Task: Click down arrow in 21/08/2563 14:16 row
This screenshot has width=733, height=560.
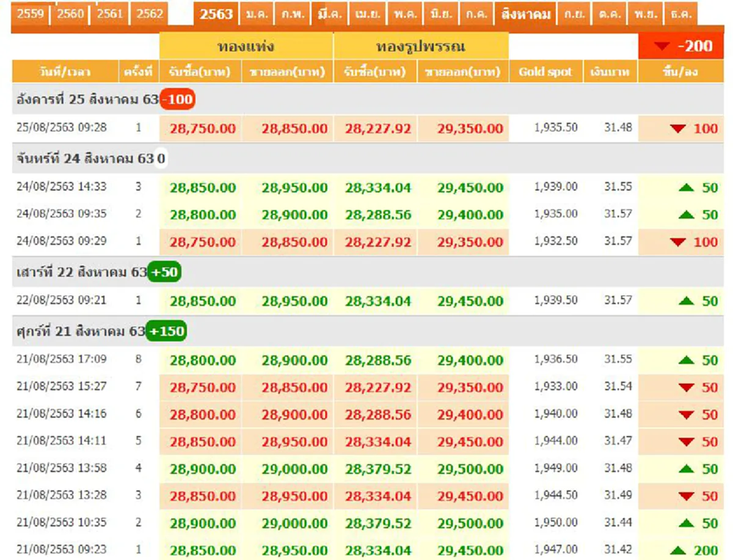Action: tap(687, 415)
